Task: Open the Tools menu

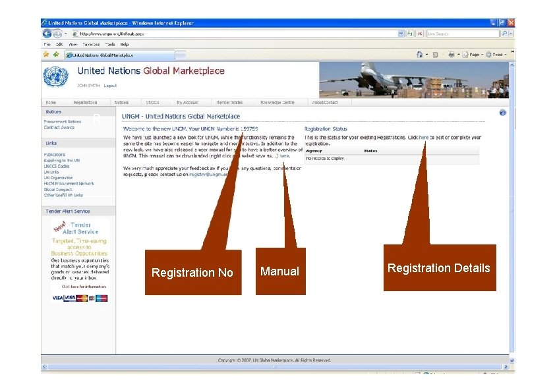Action: (110, 44)
